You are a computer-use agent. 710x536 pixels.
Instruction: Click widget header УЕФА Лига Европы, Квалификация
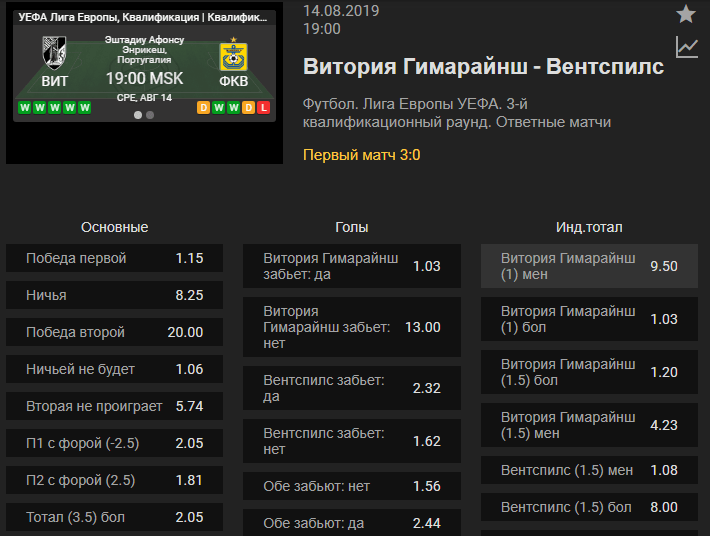(143, 18)
